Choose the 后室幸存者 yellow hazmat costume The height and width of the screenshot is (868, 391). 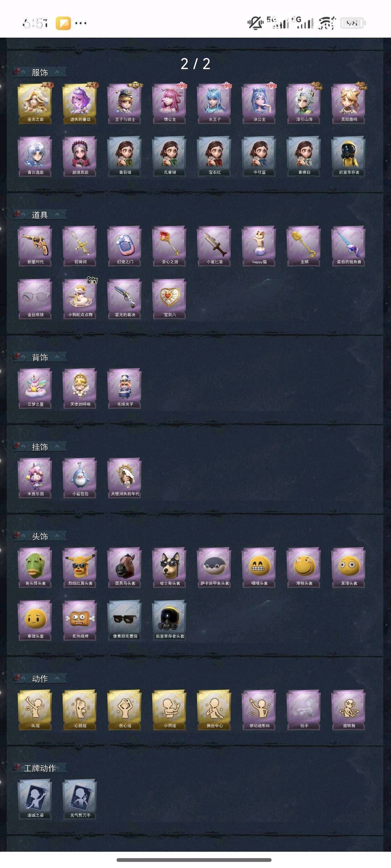point(349,157)
